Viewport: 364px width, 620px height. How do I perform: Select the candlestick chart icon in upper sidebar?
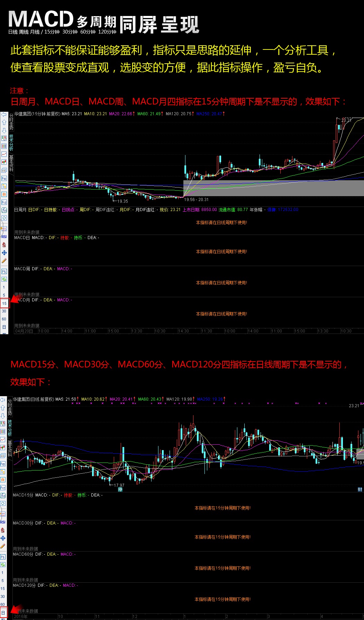coord(4,162)
